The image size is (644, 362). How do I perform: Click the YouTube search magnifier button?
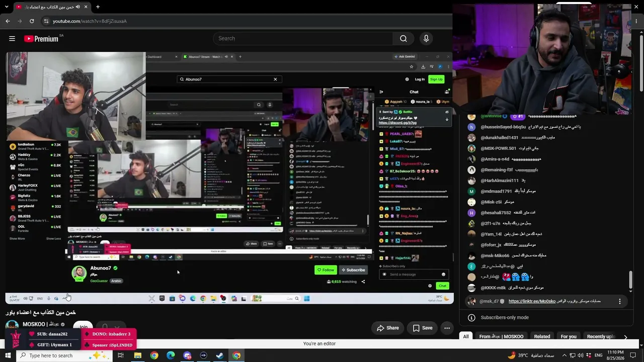pyautogui.click(x=404, y=39)
